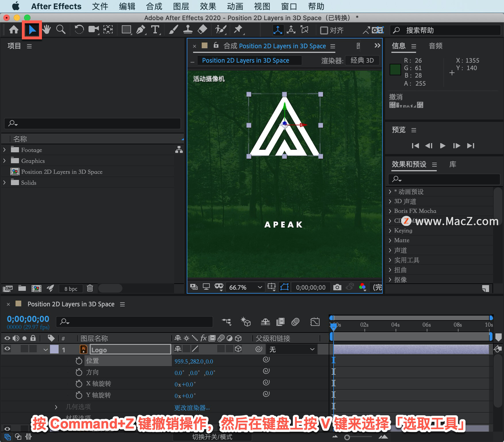504x442 pixels.
Task: Click the Logo layer label color swatch
Action: (x=54, y=349)
